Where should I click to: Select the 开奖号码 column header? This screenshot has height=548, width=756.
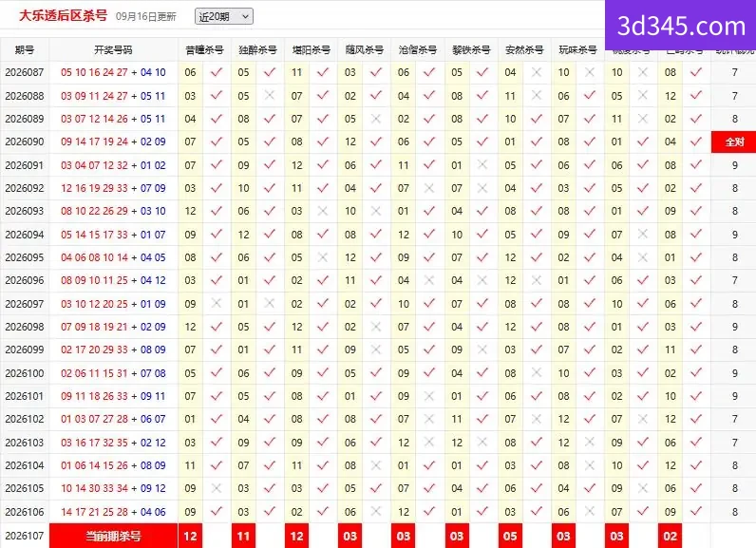(113, 49)
